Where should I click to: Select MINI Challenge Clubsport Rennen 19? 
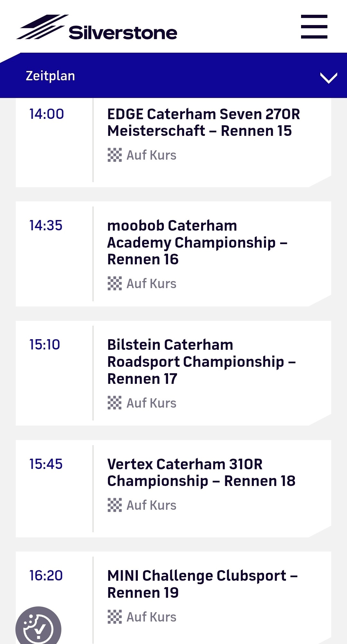click(x=202, y=584)
